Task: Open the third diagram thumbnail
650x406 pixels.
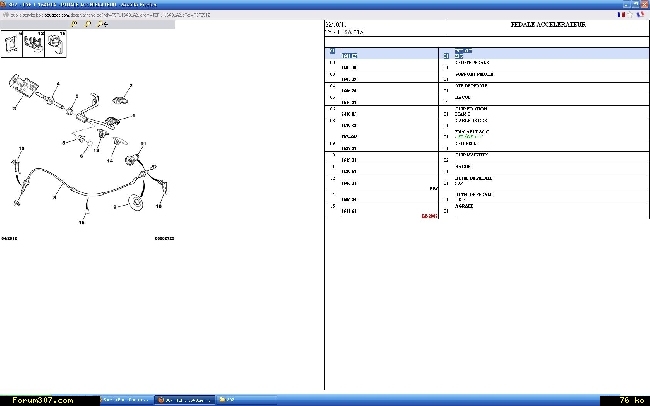Action: (55, 45)
